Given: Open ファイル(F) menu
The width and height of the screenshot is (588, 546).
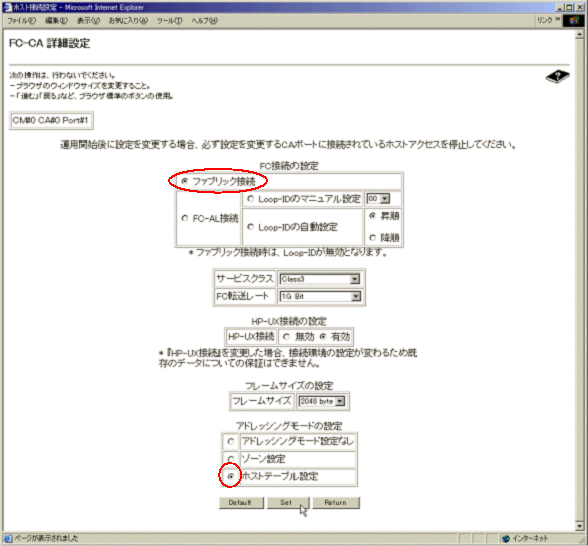Looking at the screenshot, I should point(22,21).
